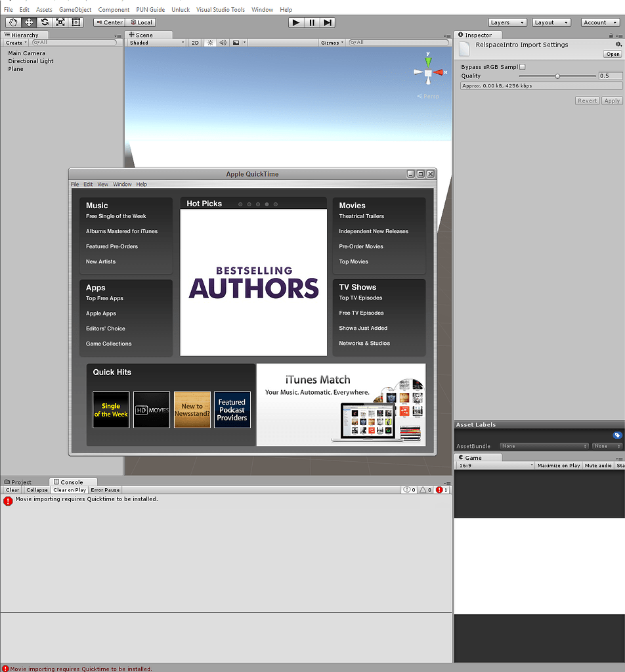Toggle 2D mode in the Scene view
625x672 pixels.
(x=194, y=41)
